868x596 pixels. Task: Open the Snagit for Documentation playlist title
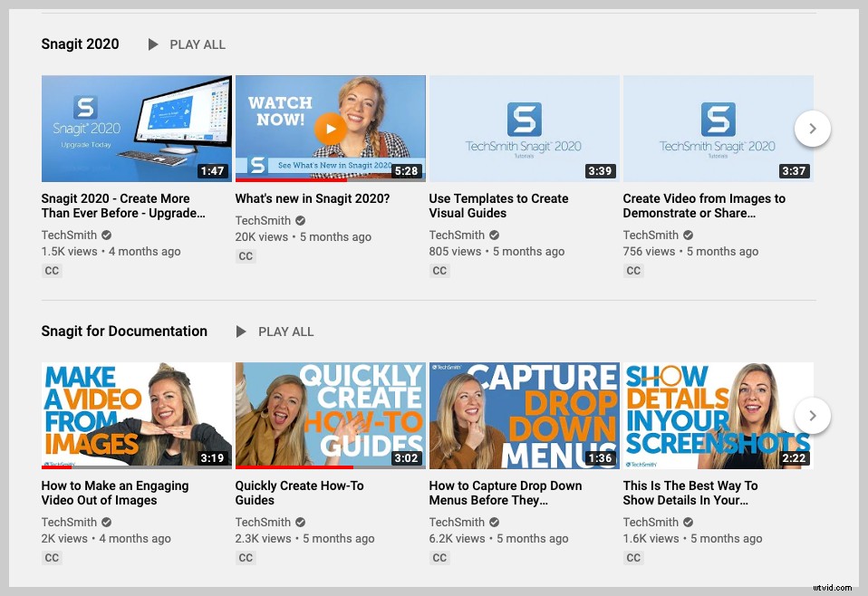(x=124, y=331)
